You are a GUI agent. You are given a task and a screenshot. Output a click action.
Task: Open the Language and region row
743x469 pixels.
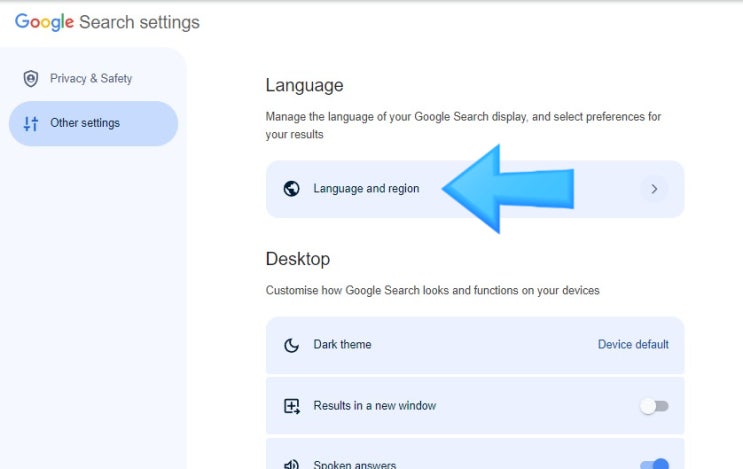point(475,189)
